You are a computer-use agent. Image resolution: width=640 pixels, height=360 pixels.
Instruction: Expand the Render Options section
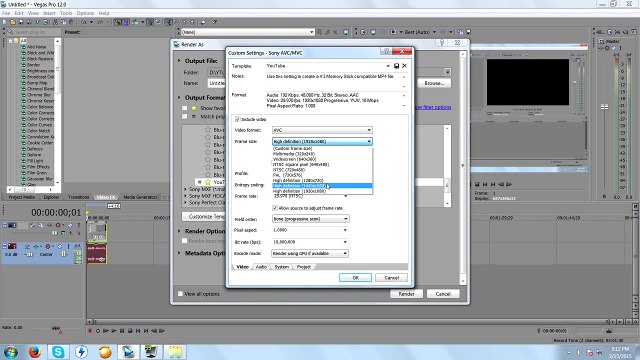[179, 231]
